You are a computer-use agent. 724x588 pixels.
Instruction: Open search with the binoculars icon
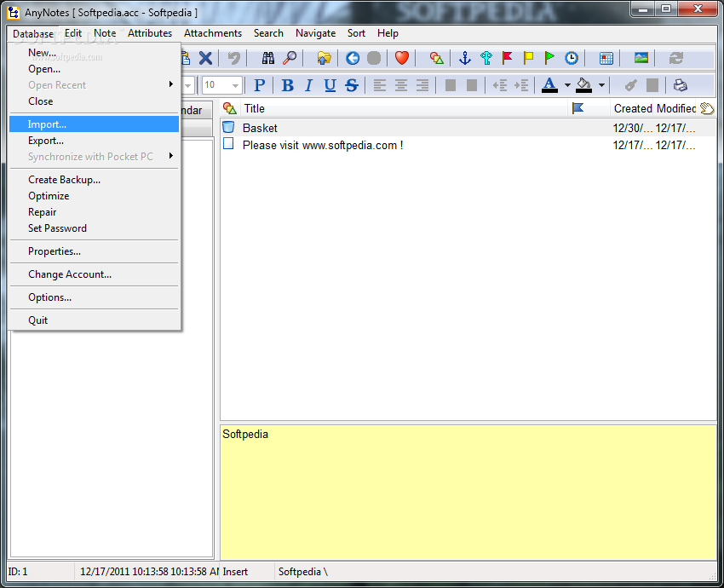(x=267, y=58)
